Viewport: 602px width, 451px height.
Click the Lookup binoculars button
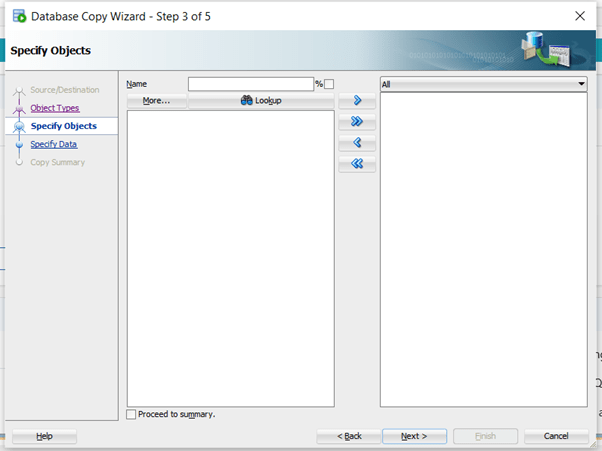(261, 101)
